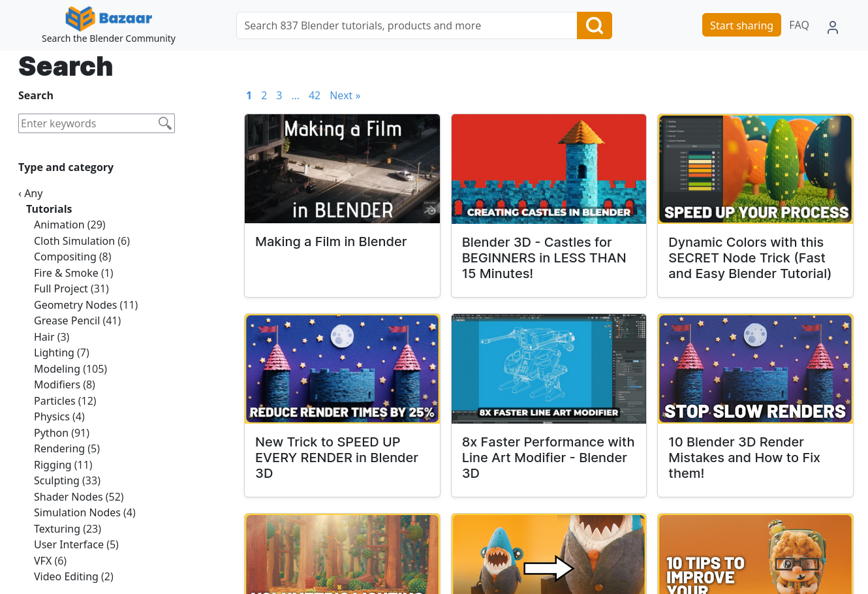Viewport: 868px width, 594px height.
Task: Open Making a Film thumbnail
Action: tap(342, 169)
